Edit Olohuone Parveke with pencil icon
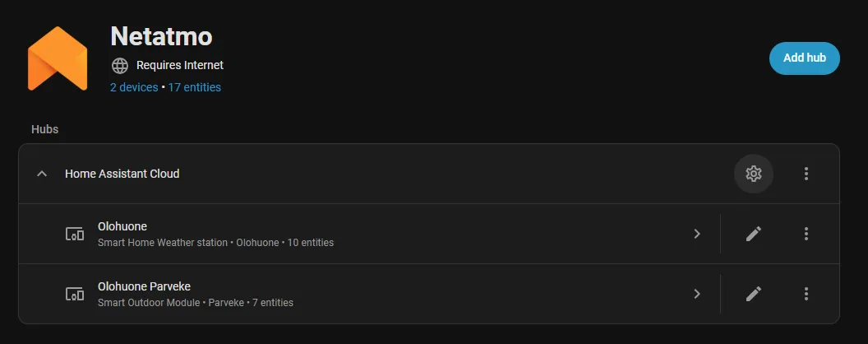 pos(753,294)
